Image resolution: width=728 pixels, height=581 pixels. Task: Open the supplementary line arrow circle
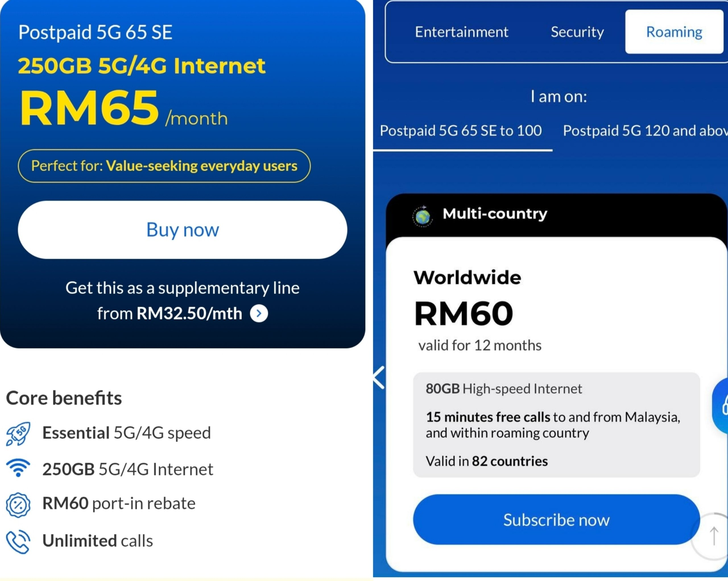pyautogui.click(x=259, y=314)
